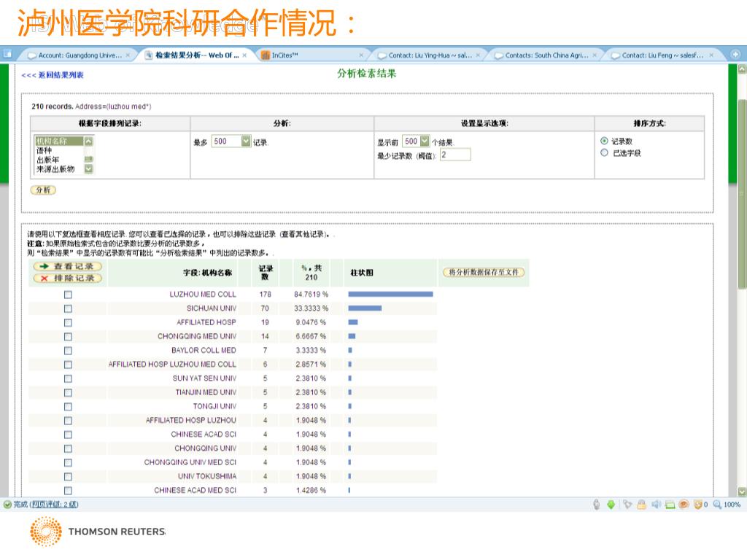Click the field list scroll-up arrow
Viewport: 747px width, 560px height.
(x=88, y=141)
